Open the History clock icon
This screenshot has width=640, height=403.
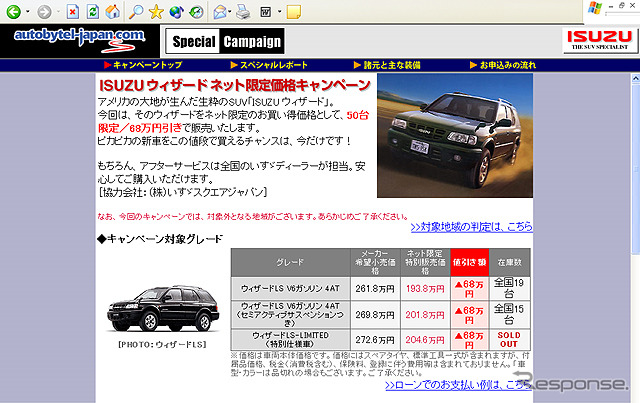click(x=196, y=11)
